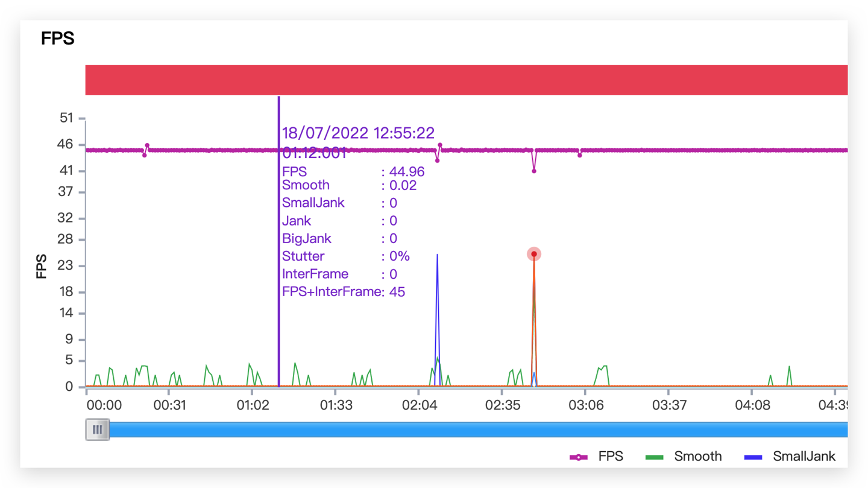Hide SmallJank series via legend label
Image resolution: width=868 pixels, height=488 pixels.
(x=804, y=457)
